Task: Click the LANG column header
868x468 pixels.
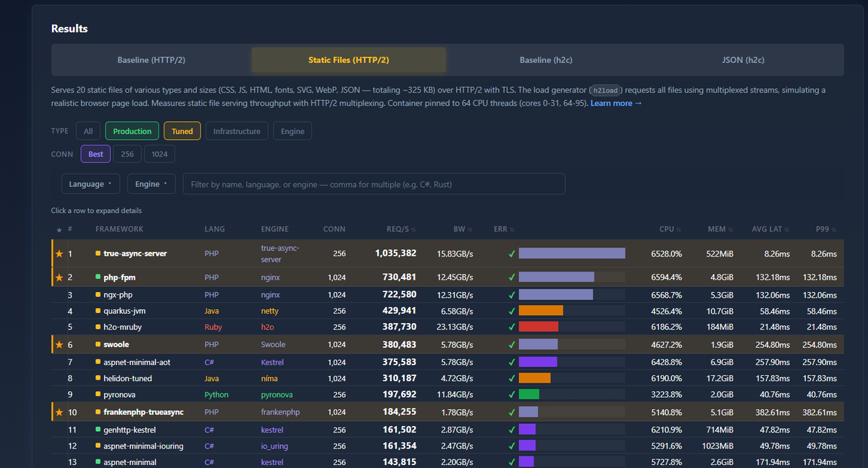Action: point(215,230)
